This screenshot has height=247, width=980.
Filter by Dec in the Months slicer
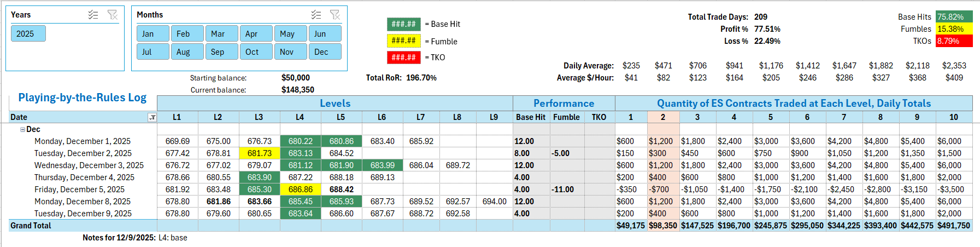pos(325,52)
